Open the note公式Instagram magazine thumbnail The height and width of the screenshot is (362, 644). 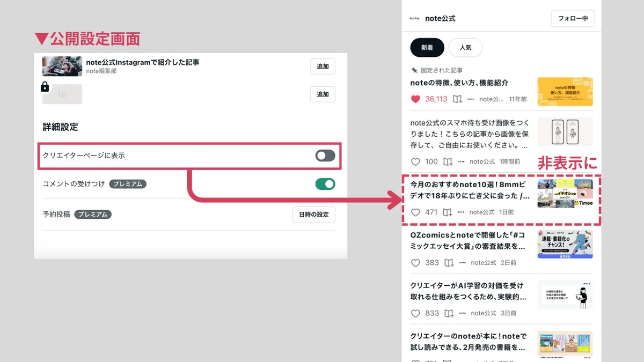pos(62,67)
